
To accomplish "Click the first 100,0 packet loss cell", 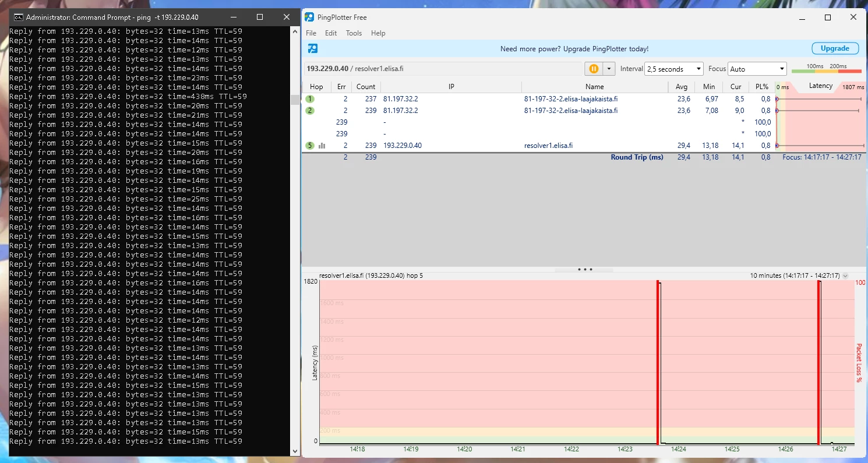I will pos(763,122).
